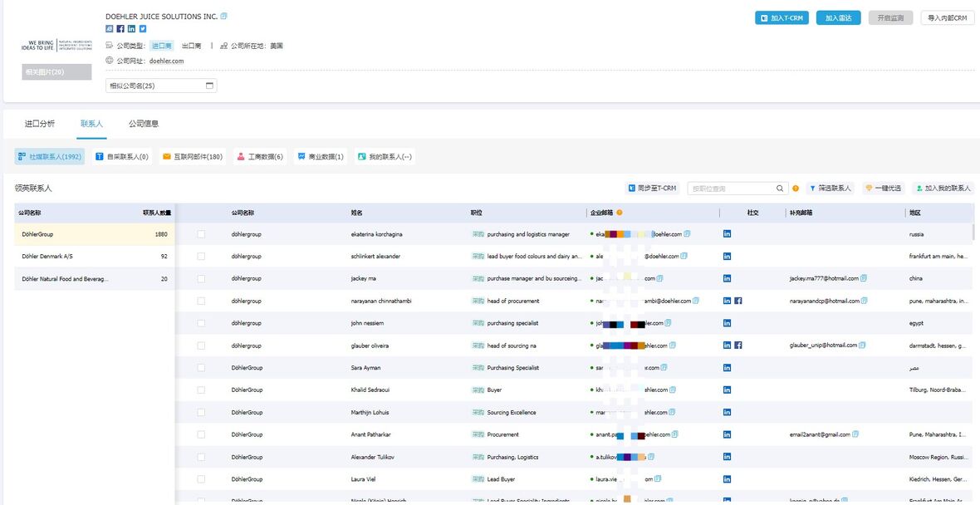Open LinkedIn profile of Sara Ayman

click(x=727, y=367)
